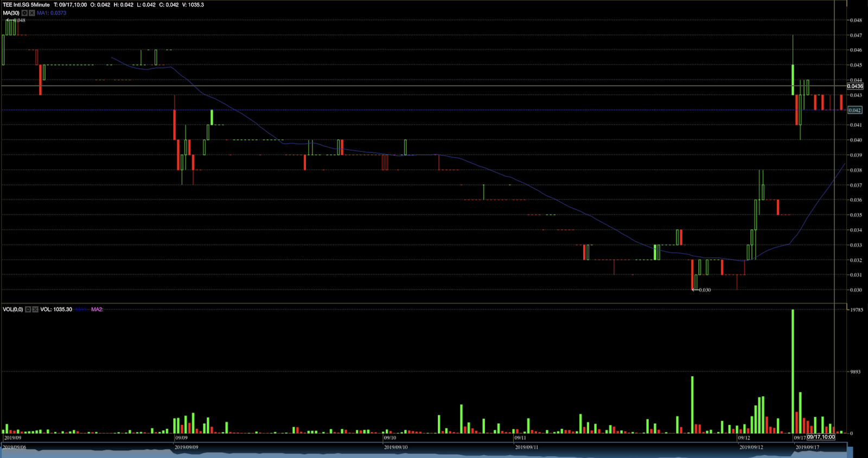Click the blue MA1: 0.0373 value
868x458 pixels.
pos(52,13)
